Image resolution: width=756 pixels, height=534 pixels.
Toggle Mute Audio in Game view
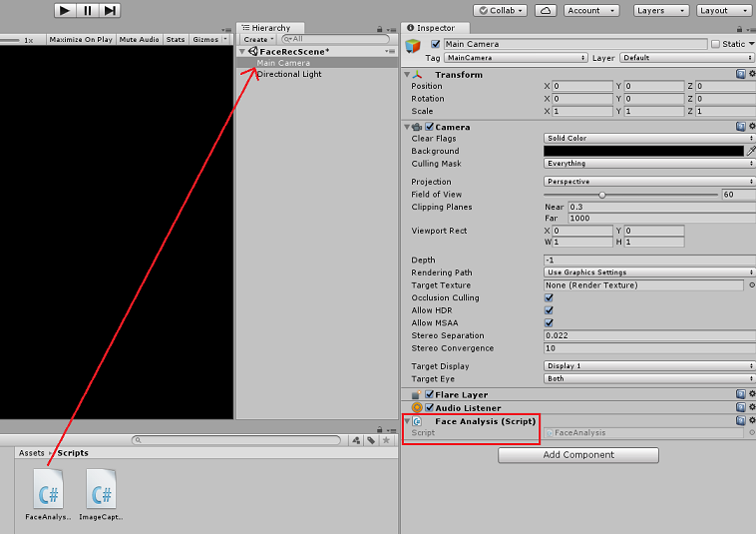(x=139, y=40)
